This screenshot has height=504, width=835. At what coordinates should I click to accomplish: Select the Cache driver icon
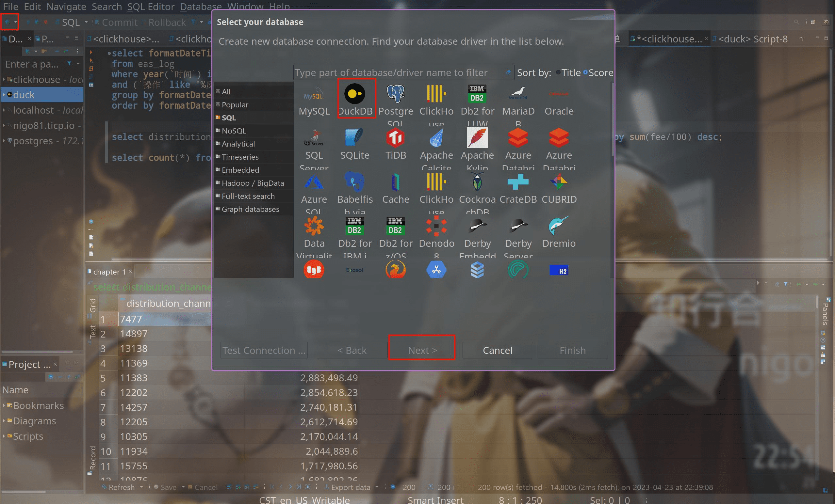pyautogui.click(x=396, y=182)
